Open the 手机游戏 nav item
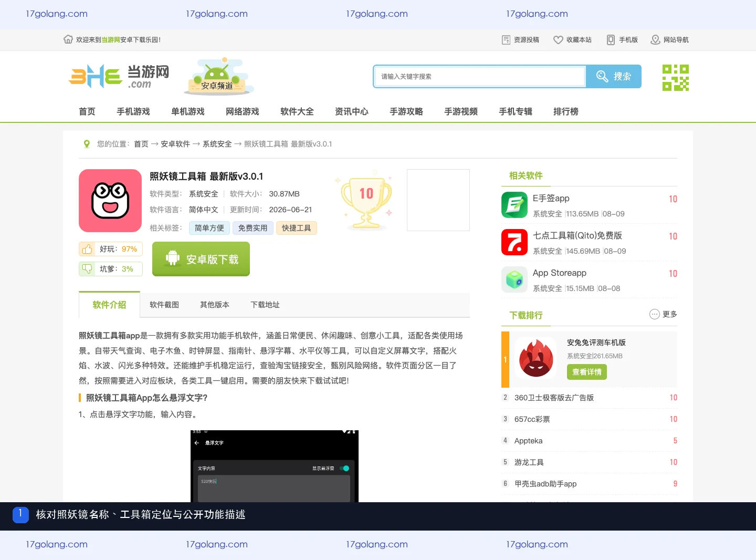The height and width of the screenshot is (560, 756). [x=133, y=111]
